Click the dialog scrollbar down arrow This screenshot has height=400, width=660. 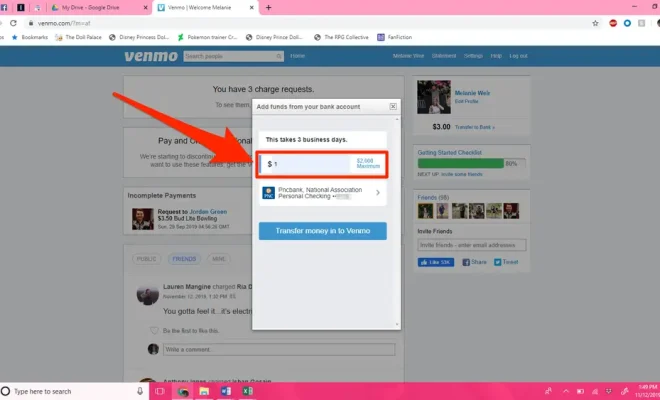pyautogui.click(x=397, y=324)
